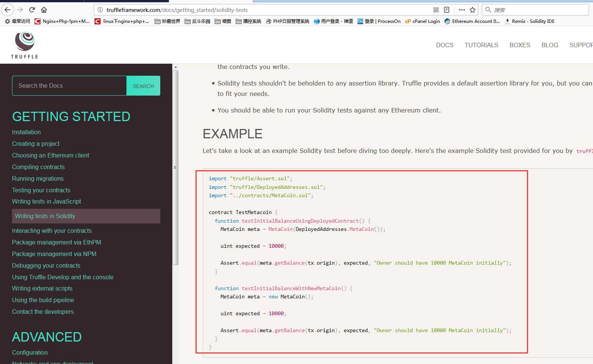Open Using the build pipeline page
This screenshot has height=364, width=593.
(43, 300)
